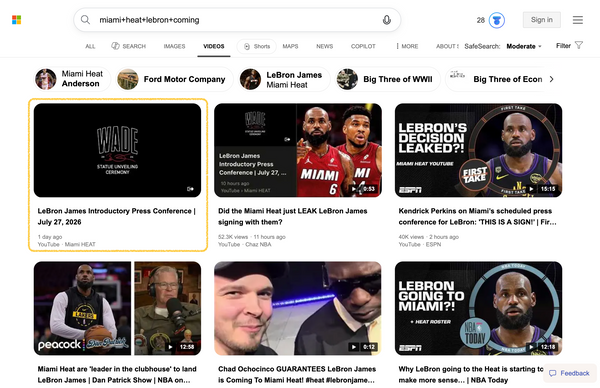Click the Filter funnel icon
Screen dimensions: 600x388
pyautogui.click(x=579, y=46)
